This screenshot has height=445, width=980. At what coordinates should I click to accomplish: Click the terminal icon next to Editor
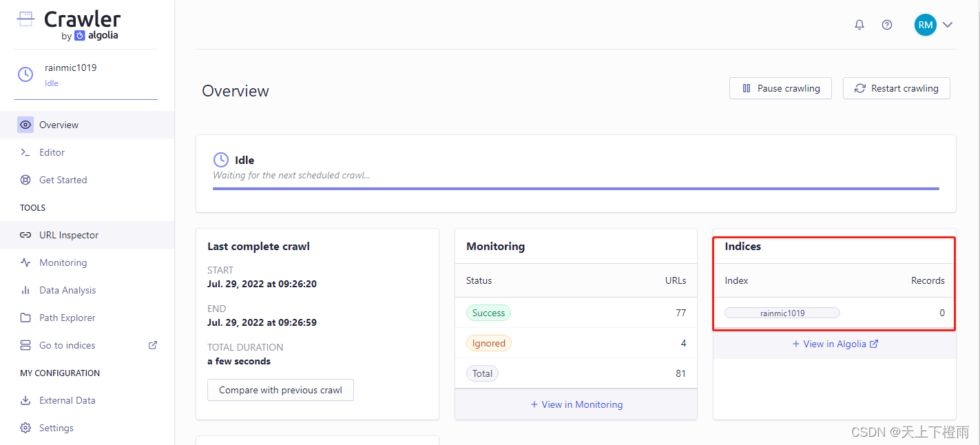click(x=25, y=152)
